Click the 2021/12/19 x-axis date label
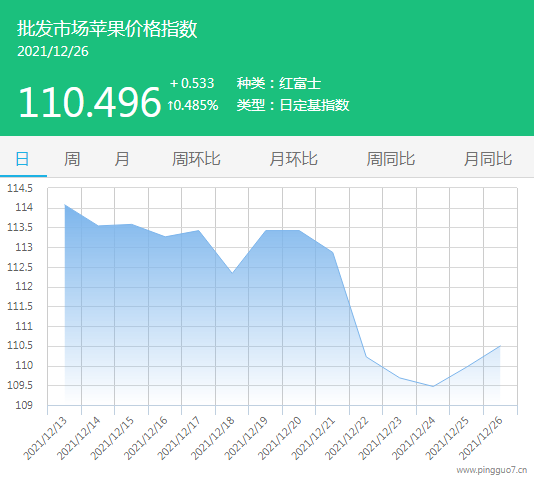Image resolution: width=534 pixels, height=481 pixels. pyautogui.click(x=246, y=438)
